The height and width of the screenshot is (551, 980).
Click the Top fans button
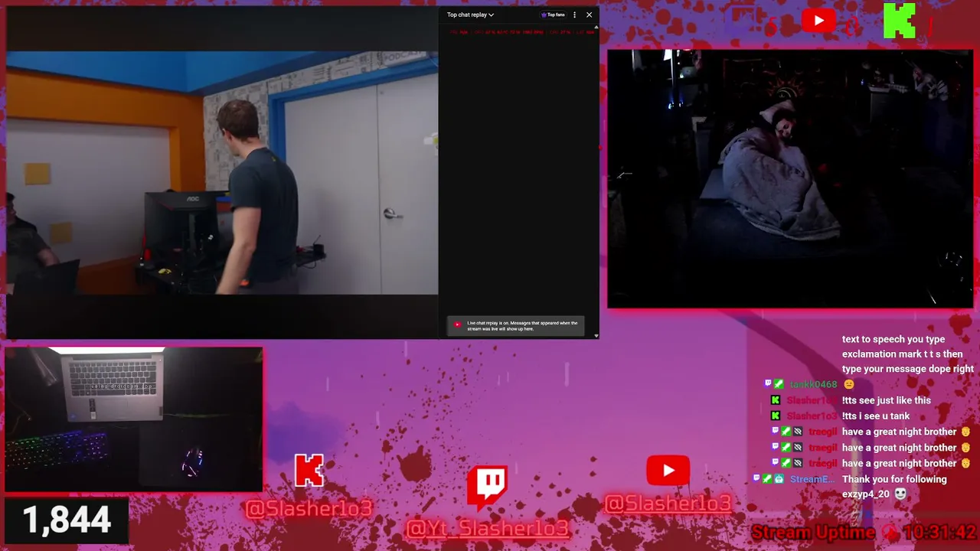(553, 15)
